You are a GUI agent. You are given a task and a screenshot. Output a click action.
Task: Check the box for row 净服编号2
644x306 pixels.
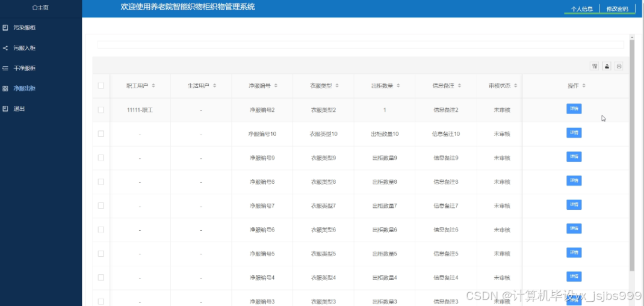(101, 110)
